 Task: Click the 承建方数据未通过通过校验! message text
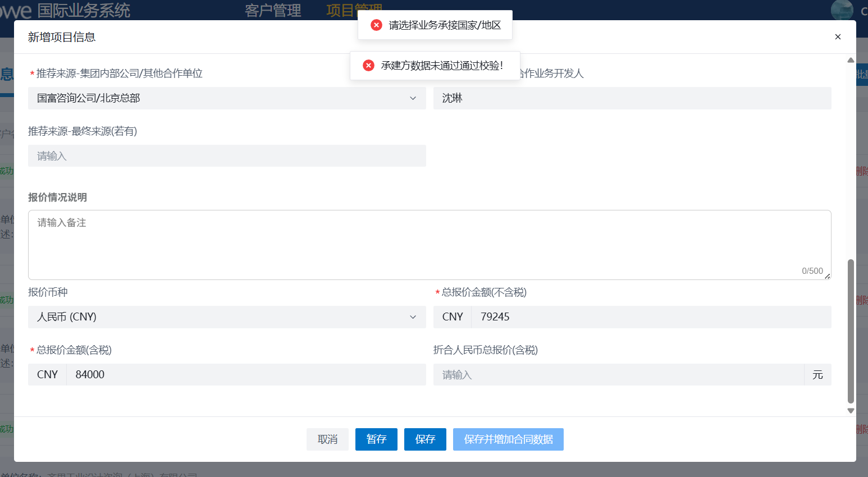click(442, 66)
